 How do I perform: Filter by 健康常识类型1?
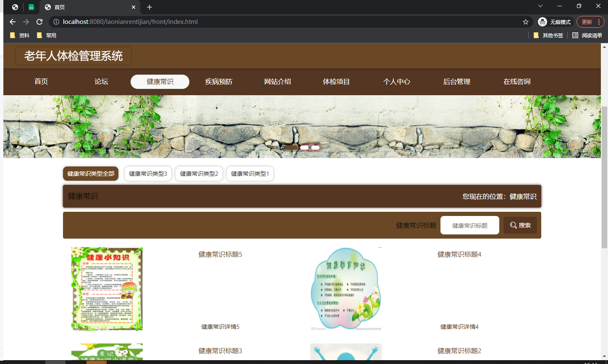click(x=250, y=174)
